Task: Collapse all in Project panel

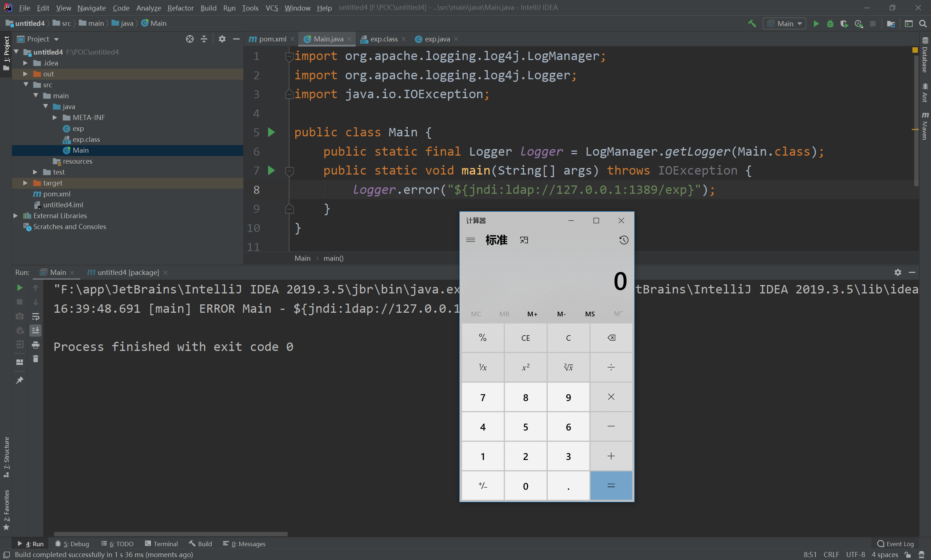Action: pos(204,39)
